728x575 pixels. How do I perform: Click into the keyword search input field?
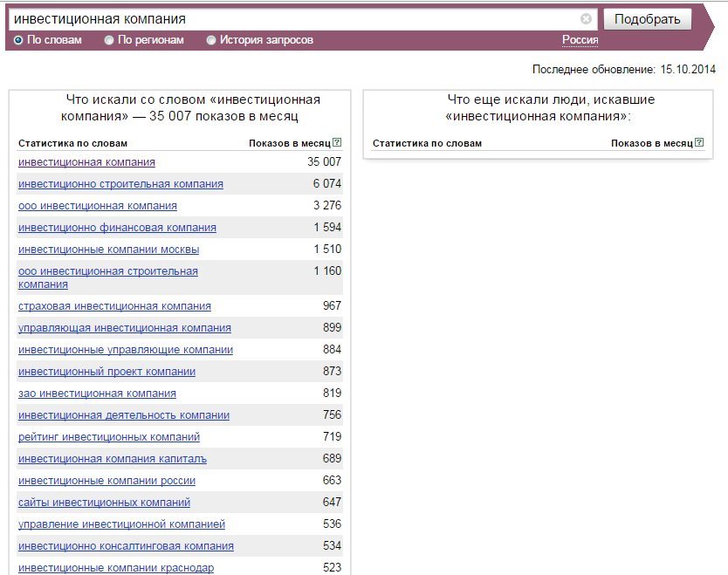(x=295, y=19)
